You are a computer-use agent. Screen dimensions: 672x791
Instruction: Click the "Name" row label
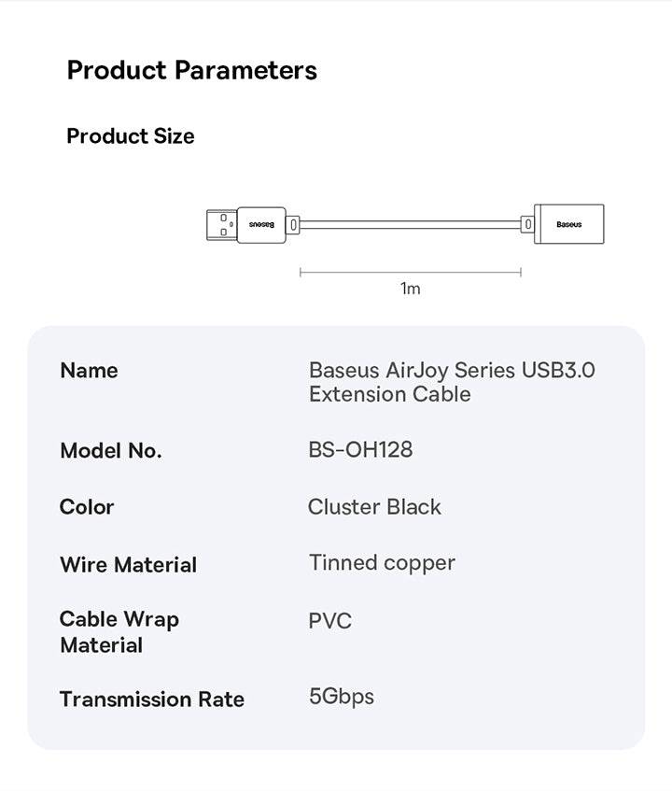click(89, 371)
